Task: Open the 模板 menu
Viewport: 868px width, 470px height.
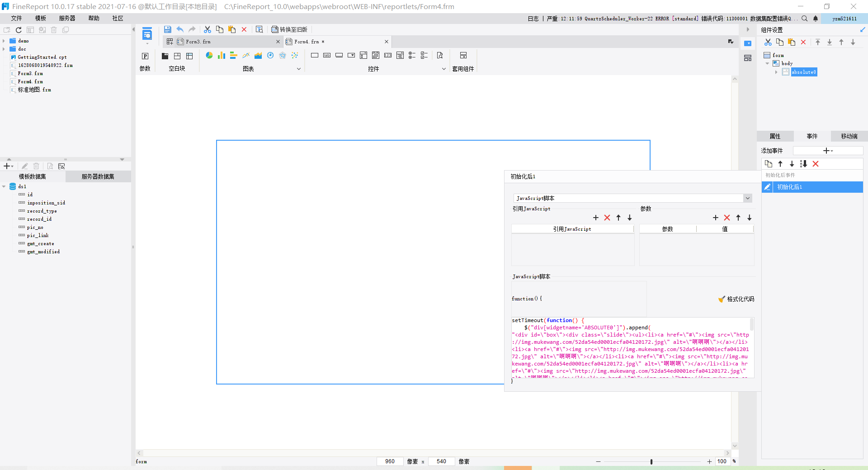Action: coord(41,18)
